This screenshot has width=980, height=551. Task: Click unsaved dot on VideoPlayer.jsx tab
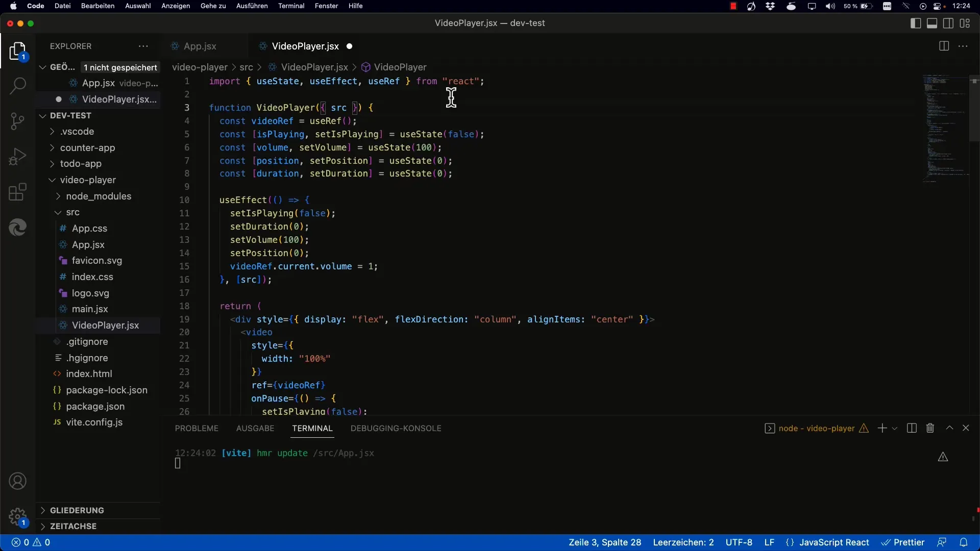[350, 46]
